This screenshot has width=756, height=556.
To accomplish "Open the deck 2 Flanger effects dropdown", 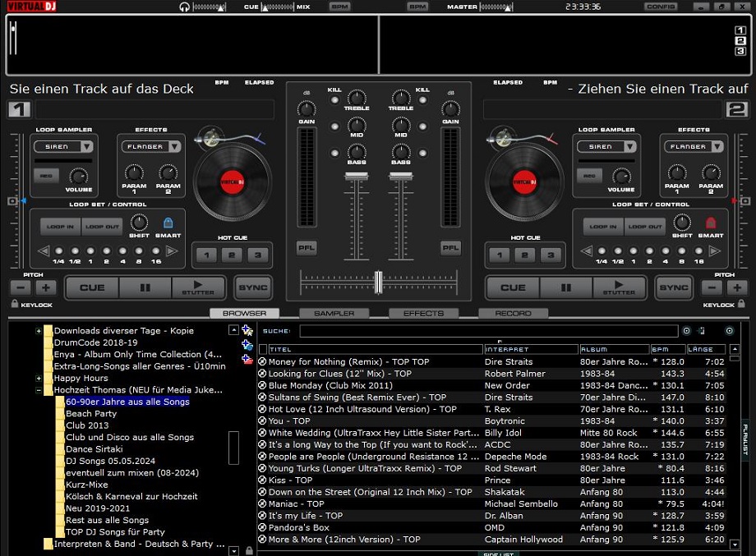I will (x=717, y=146).
